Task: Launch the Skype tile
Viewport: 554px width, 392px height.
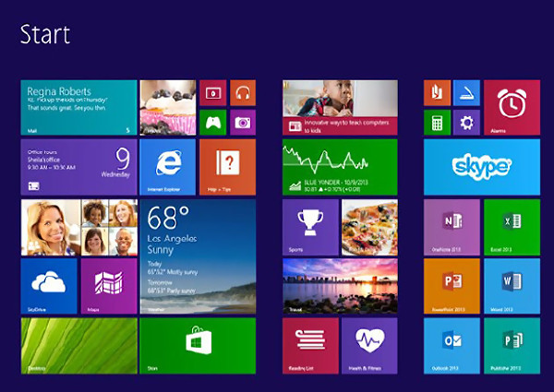Action: pyautogui.click(x=482, y=167)
